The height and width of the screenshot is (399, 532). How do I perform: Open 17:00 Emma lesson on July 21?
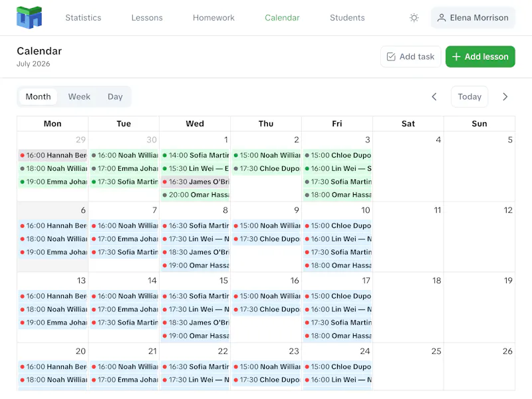pos(124,380)
